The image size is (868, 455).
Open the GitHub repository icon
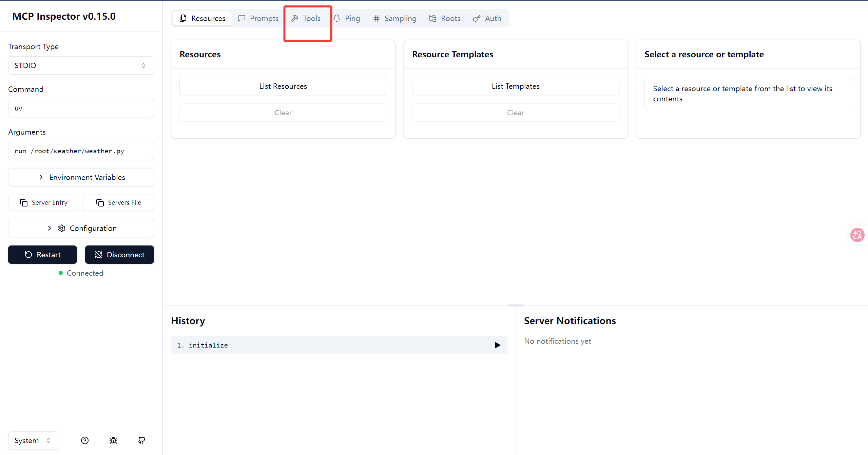[x=141, y=440]
